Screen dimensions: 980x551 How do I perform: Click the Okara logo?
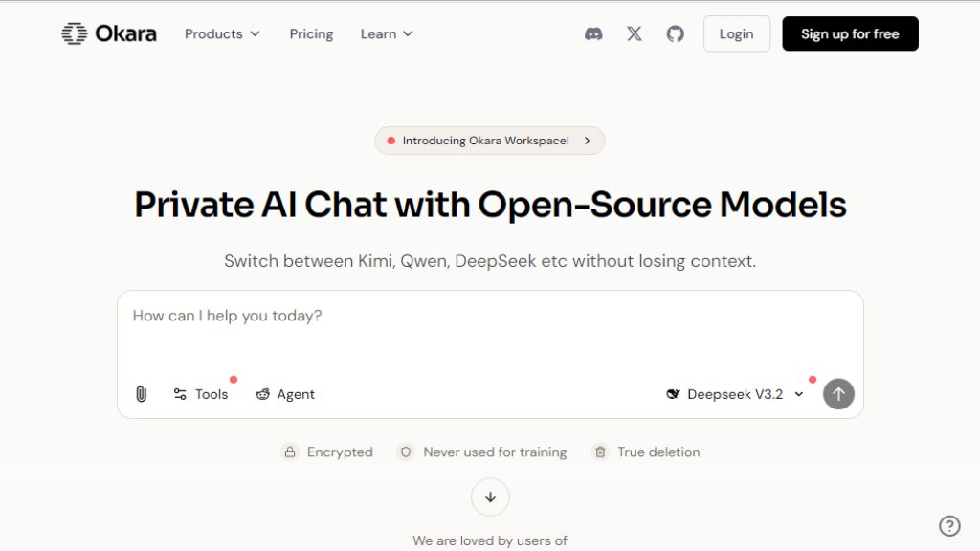pyautogui.click(x=109, y=33)
